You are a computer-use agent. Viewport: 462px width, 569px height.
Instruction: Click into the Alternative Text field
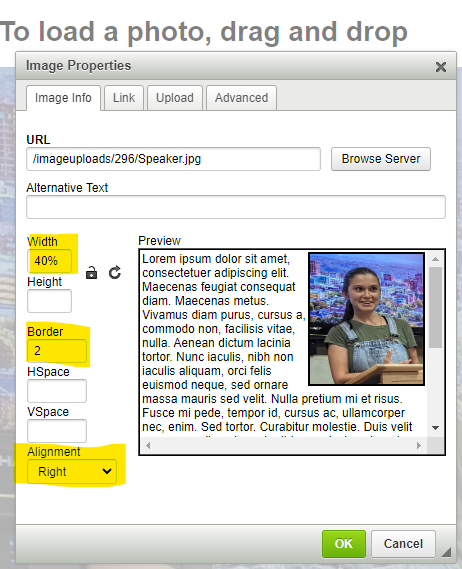[x=236, y=207]
